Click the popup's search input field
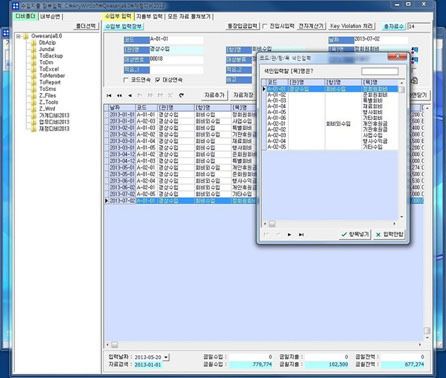Image resolution: width=446 pixels, height=378 pixels. 380,71
